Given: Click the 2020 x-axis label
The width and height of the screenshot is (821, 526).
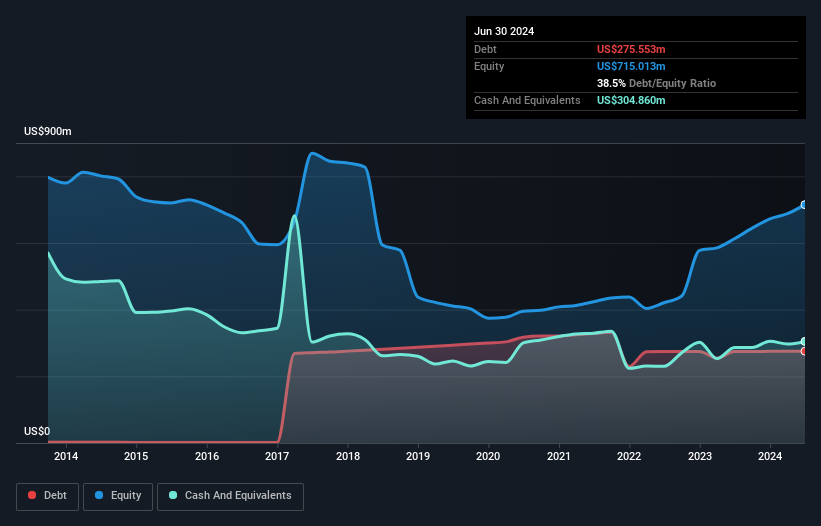Looking at the screenshot, I should point(488,456).
